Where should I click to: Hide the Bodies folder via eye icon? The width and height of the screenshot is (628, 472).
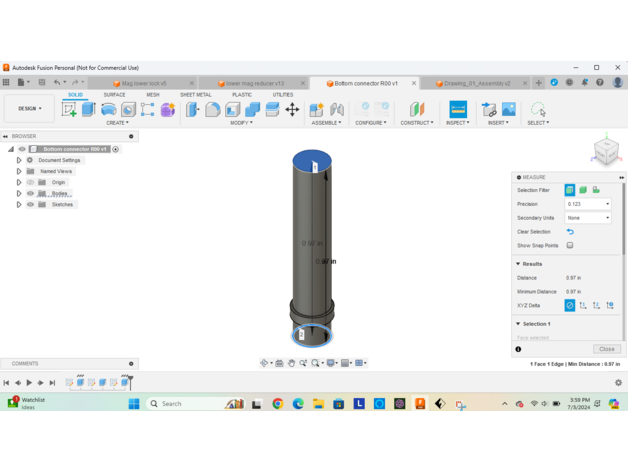30,193
